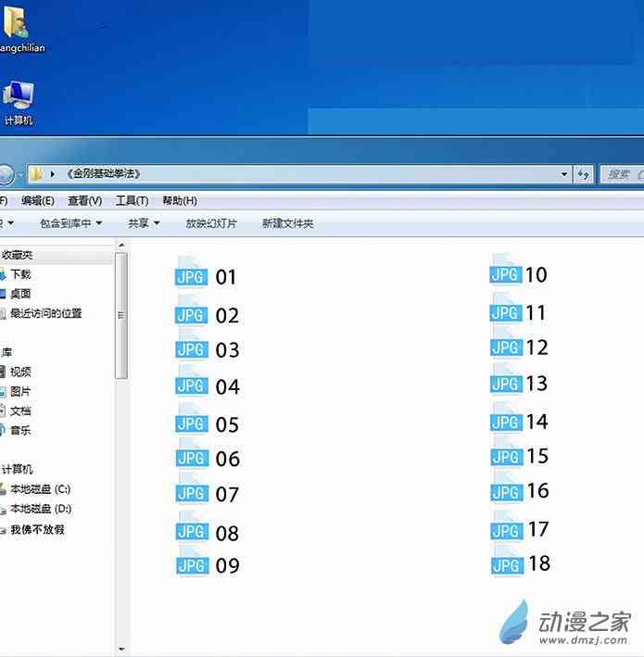Click the 放映幻灯片 button

pos(211,223)
